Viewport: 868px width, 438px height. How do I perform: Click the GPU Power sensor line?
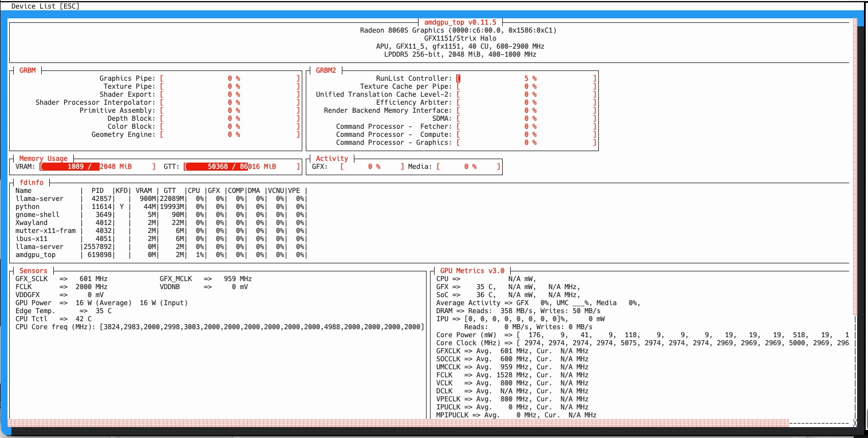[x=101, y=303]
